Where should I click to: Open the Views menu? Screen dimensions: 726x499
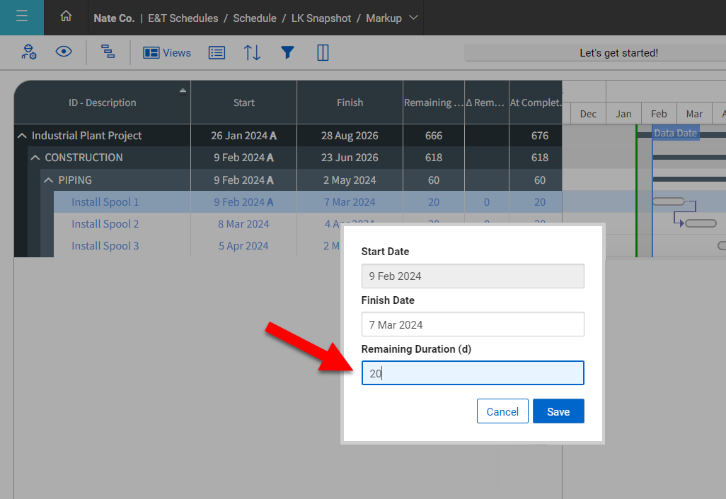pos(166,53)
